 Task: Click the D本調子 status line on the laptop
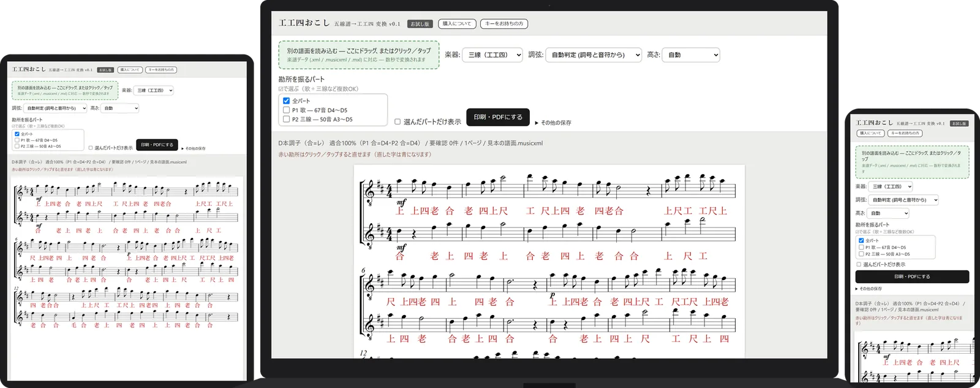(410, 143)
